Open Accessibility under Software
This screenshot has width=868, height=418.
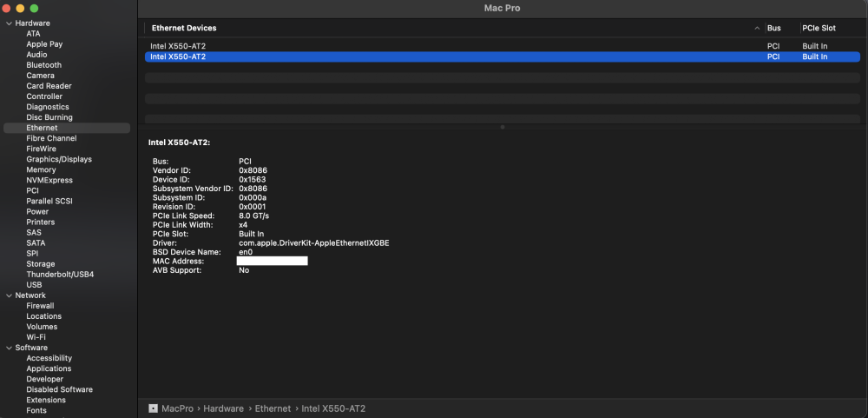pyautogui.click(x=49, y=358)
